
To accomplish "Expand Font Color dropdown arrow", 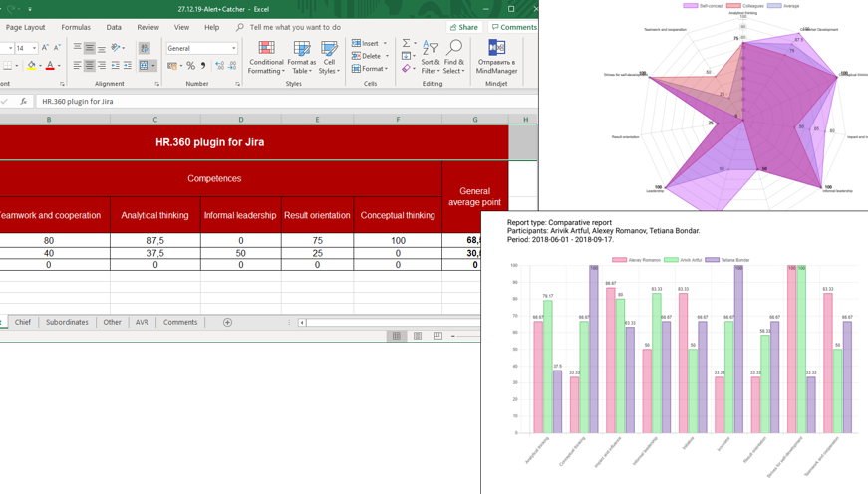I will pos(59,66).
